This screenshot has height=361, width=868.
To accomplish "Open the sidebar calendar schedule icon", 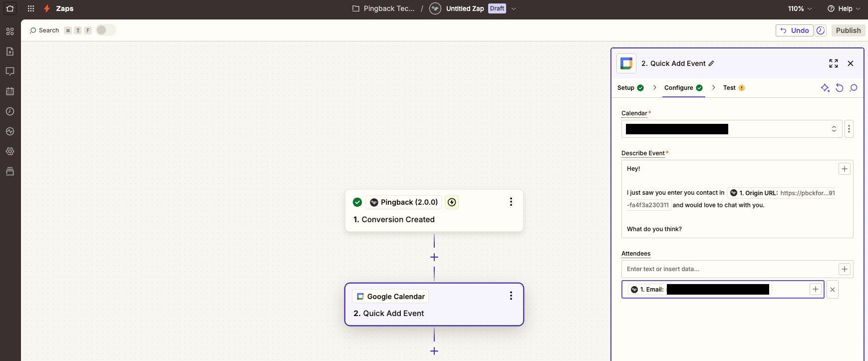I will tap(10, 91).
